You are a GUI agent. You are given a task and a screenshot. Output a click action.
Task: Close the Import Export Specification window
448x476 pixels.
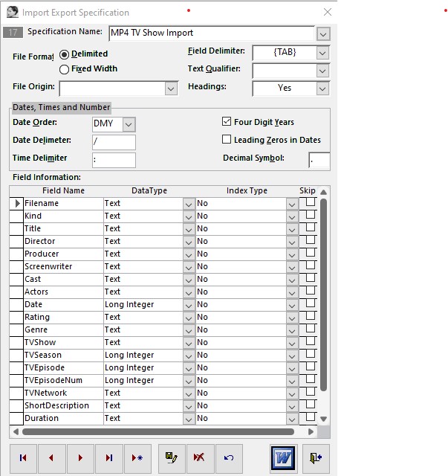[328, 12]
